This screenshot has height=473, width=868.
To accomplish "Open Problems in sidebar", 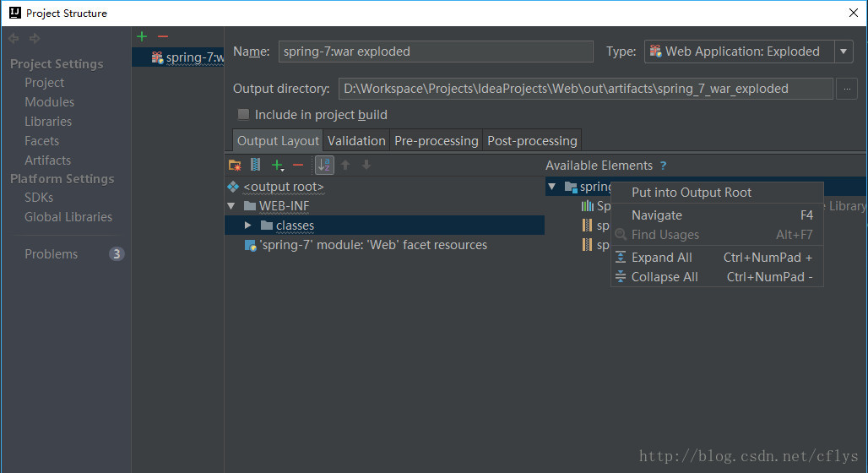I will pos(51,253).
